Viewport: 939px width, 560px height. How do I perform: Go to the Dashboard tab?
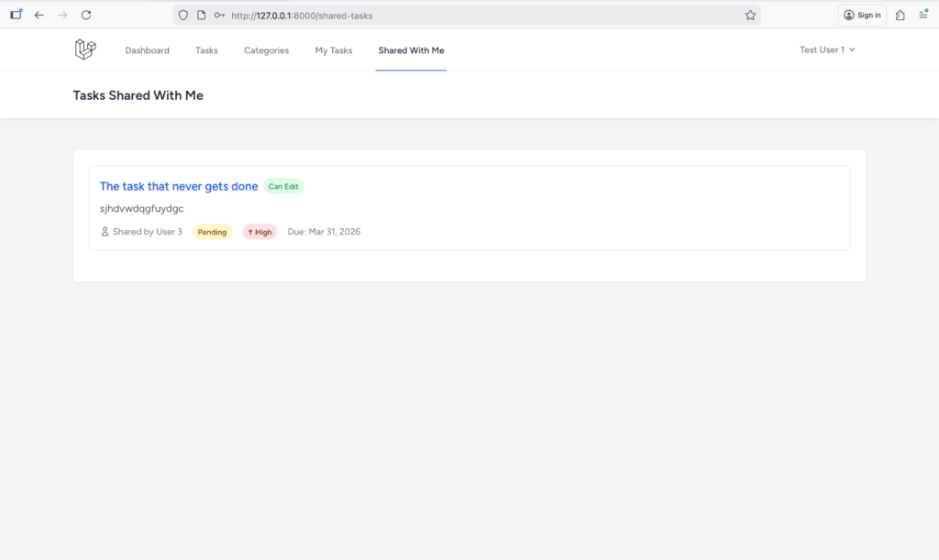coord(147,50)
